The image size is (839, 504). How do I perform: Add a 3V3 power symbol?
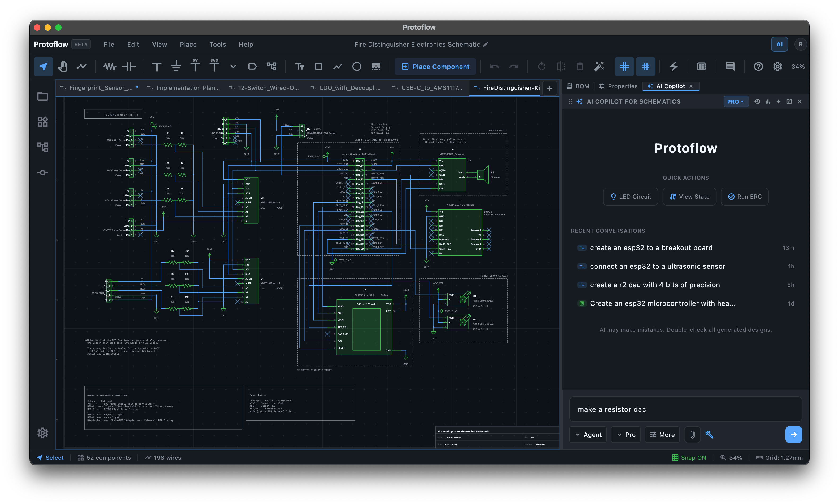tap(214, 65)
